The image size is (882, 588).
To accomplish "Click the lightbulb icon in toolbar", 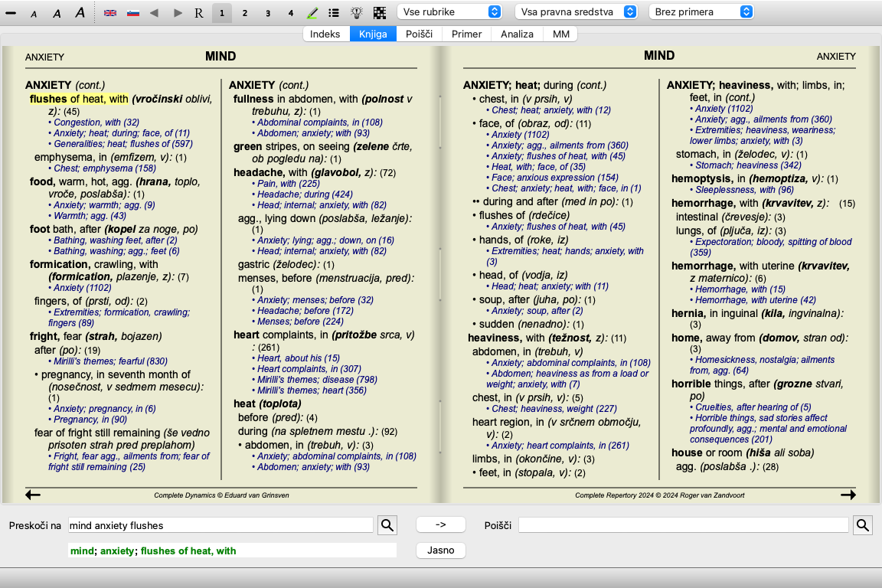I will [x=356, y=13].
